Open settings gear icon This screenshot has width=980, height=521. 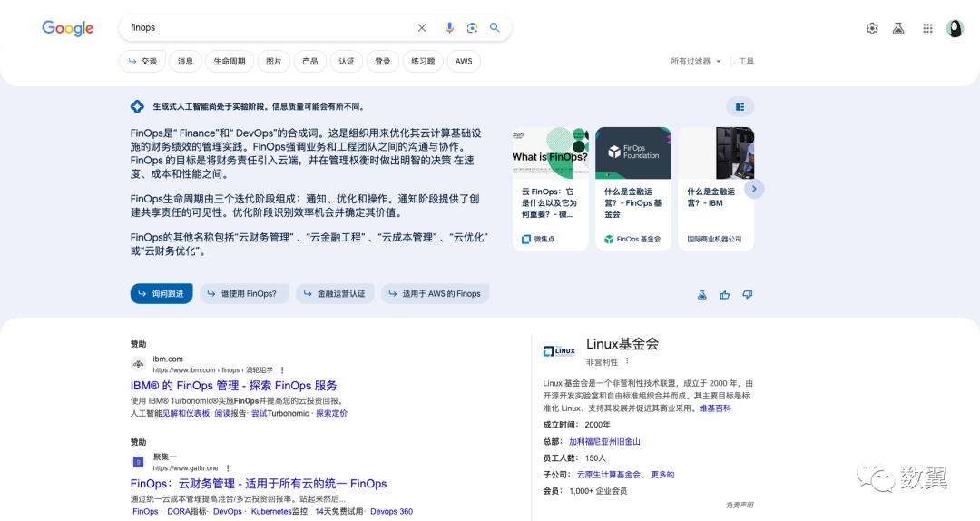(x=872, y=28)
